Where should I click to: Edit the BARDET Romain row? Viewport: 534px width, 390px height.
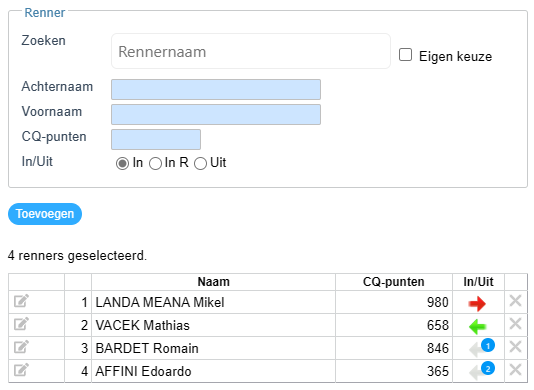click(x=21, y=347)
